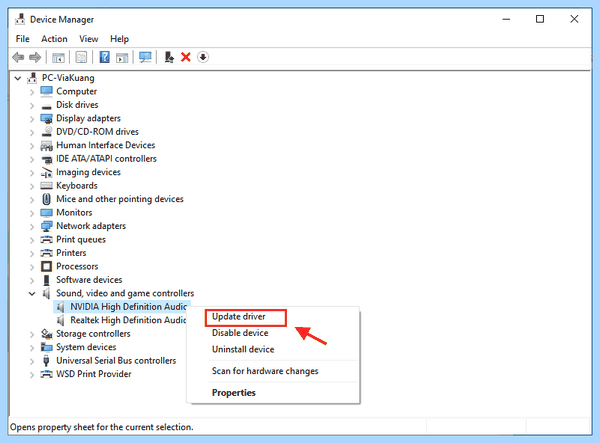Click the Network adapters icon
This screenshot has height=443, width=600.
(x=46, y=226)
